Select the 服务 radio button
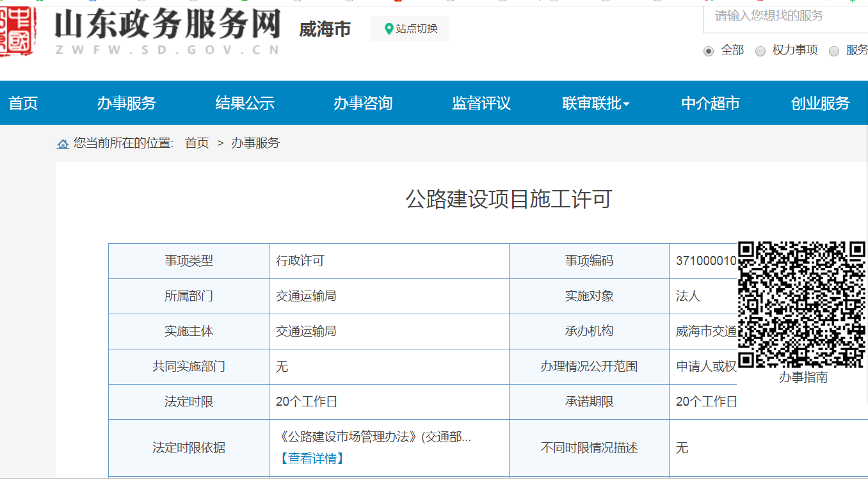 click(834, 51)
